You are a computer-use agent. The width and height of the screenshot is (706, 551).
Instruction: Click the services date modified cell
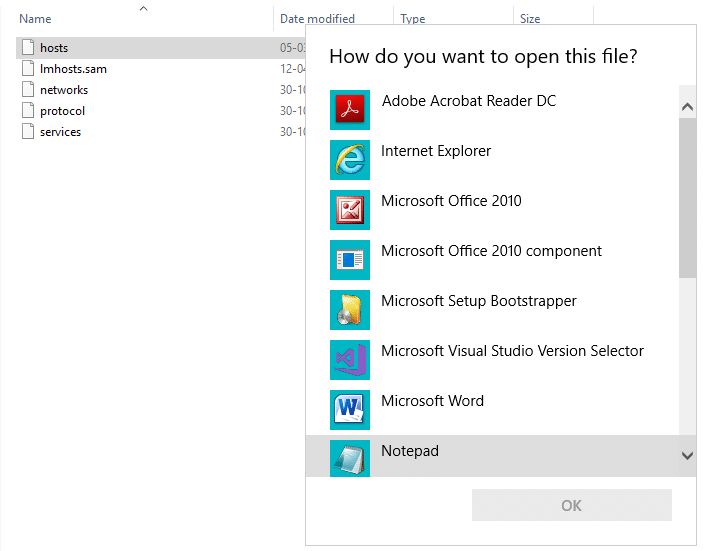293,132
